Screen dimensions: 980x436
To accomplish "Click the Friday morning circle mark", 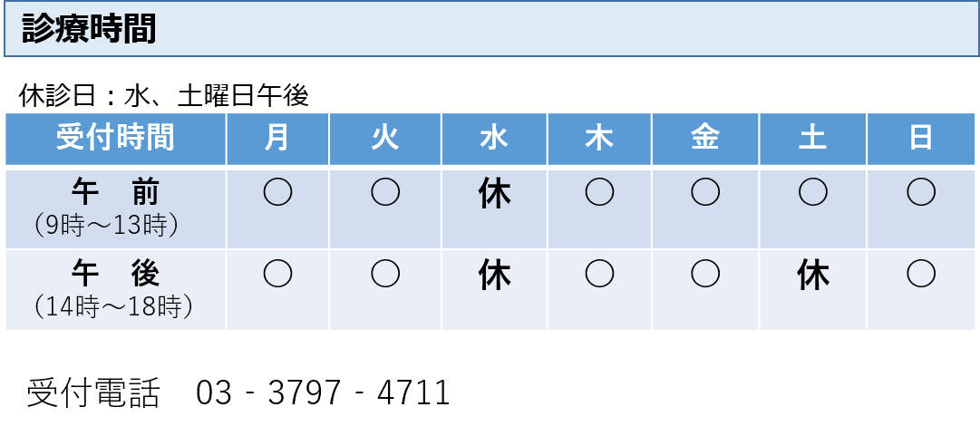I will pyautogui.click(x=705, y=192).
